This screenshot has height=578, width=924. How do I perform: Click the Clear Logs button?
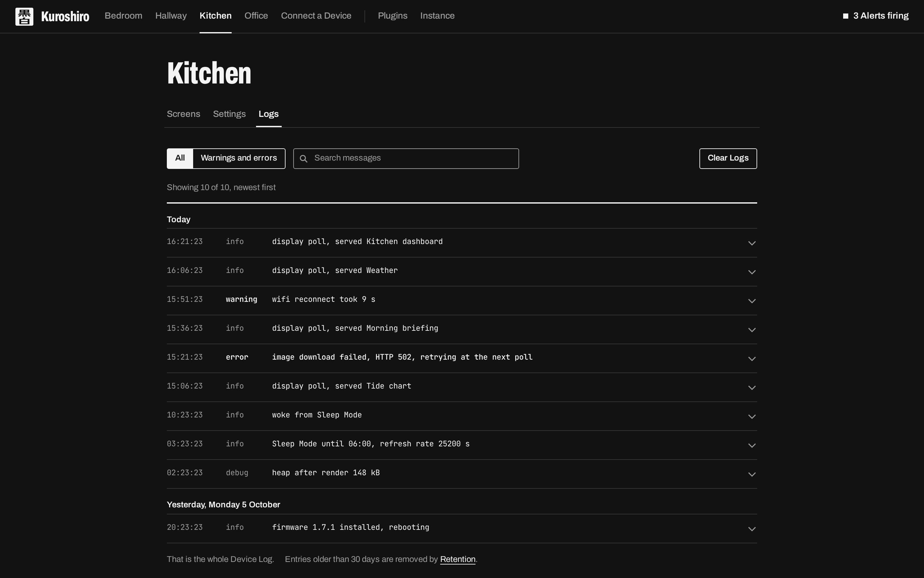(728, 158)
